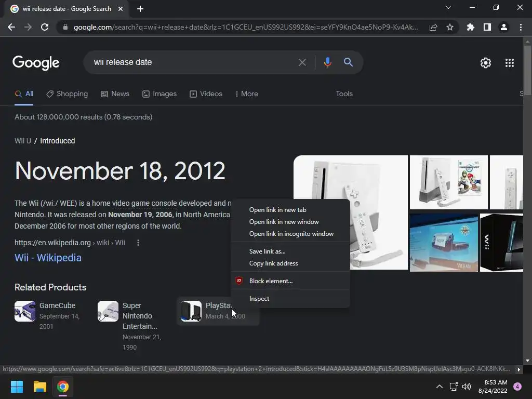Screen dimensions: 532x399
Task: Click the PlayStation related product thumbnail
Action: [x=191, y=311]
